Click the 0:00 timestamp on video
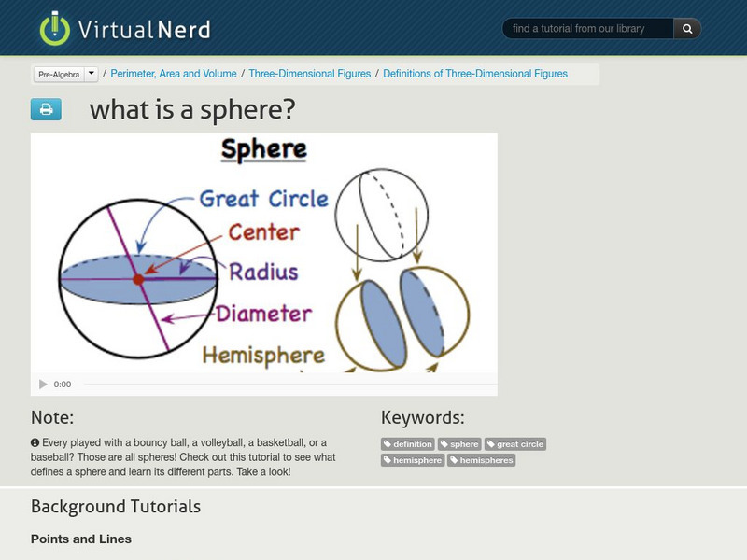 click(x=61, y=383)
